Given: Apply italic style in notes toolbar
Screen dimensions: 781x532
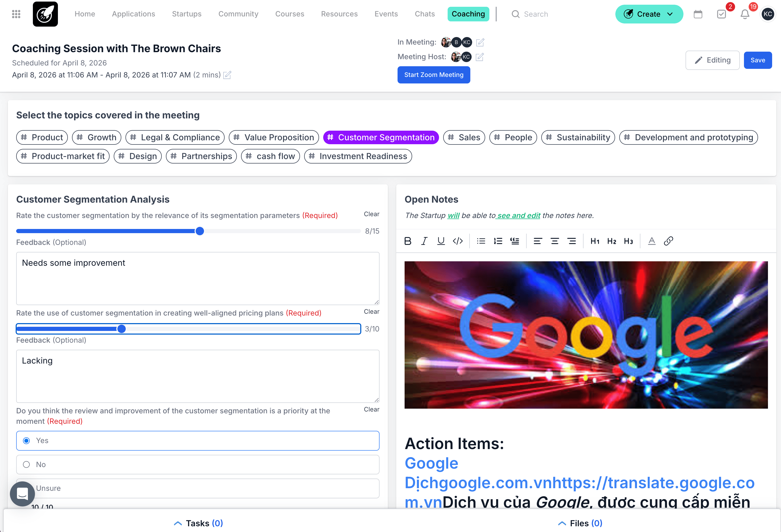Looking at the screenshot, I should pyautogui.click(x=424, y=241).
